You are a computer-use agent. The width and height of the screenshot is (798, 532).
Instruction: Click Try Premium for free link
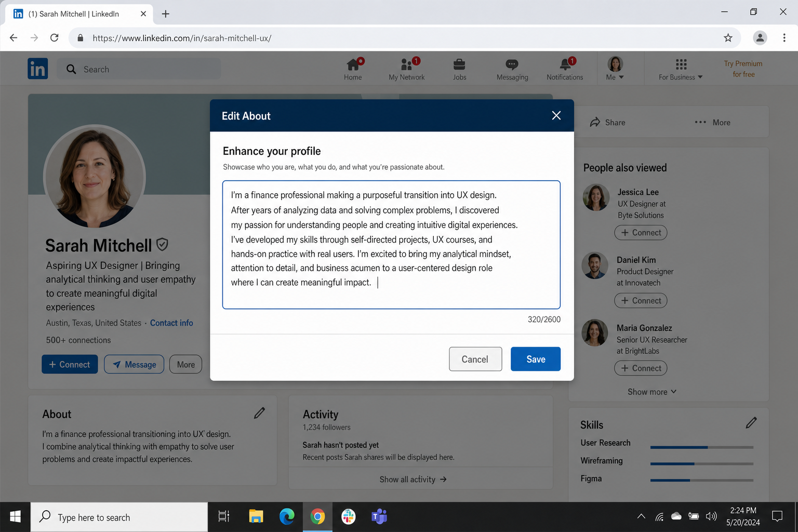point(743,69)
